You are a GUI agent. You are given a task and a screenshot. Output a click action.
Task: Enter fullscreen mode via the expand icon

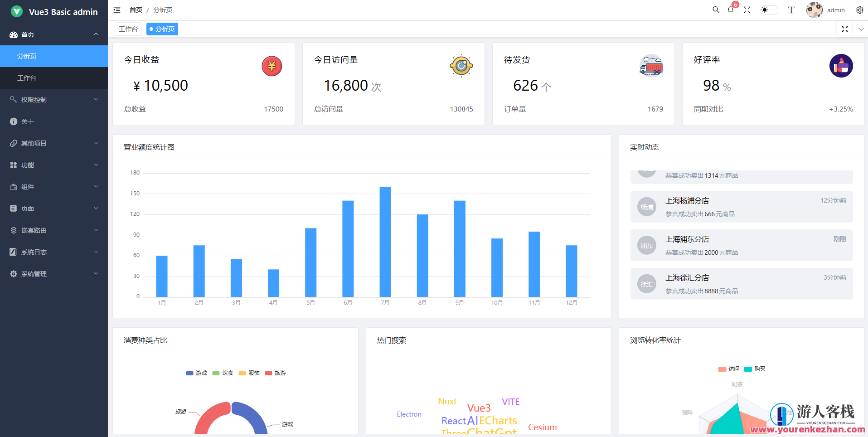tap(747, 10)
